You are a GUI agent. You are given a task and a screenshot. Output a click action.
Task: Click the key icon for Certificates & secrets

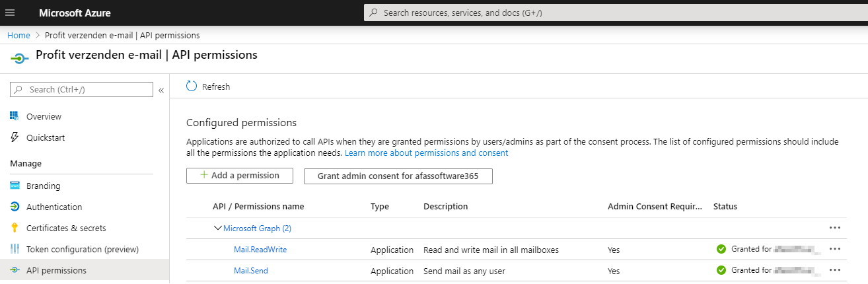15,228
